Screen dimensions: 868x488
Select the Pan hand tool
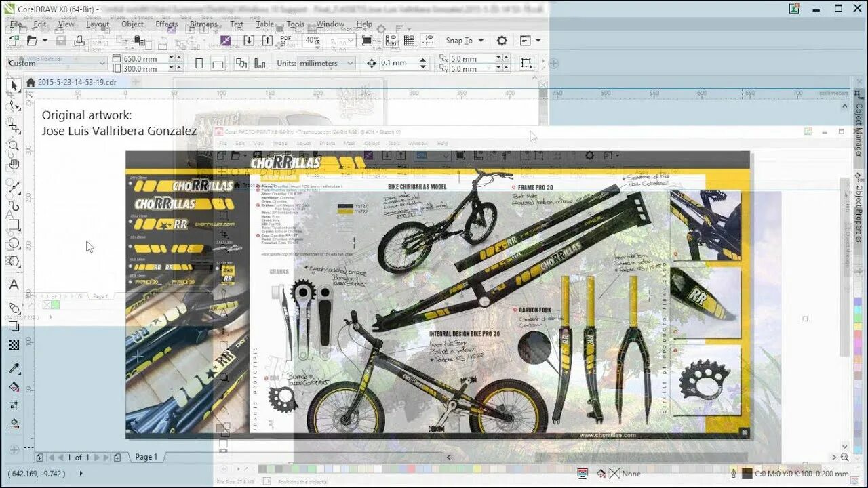point(14,164)
